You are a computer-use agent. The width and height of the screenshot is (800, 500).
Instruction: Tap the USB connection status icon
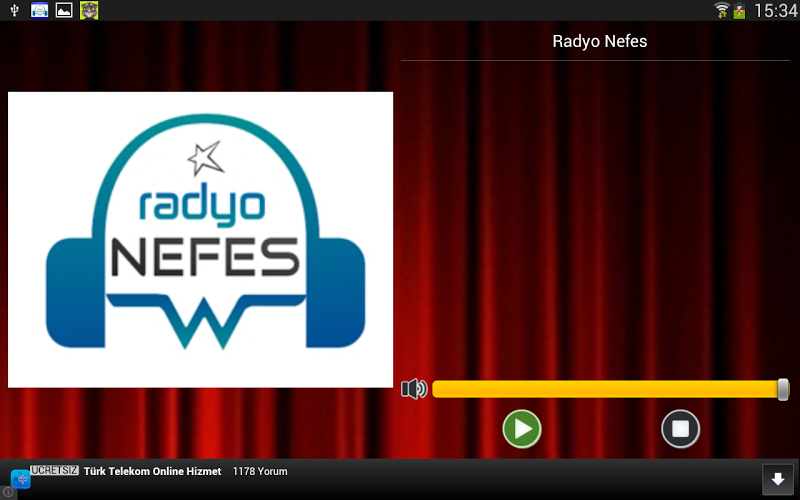point(14,10)
